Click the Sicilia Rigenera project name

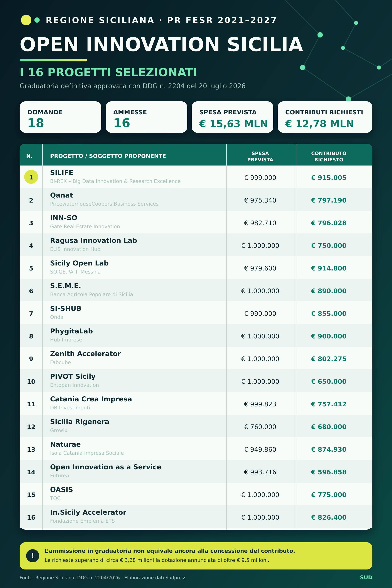click(x=79, y=422)
